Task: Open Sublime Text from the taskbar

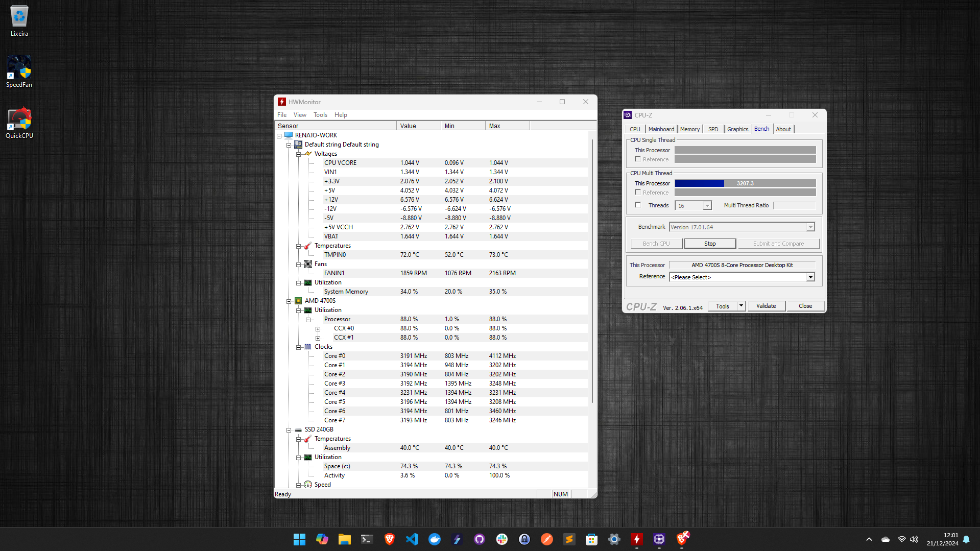Action: pyautogui.click(x=569, y=539)
